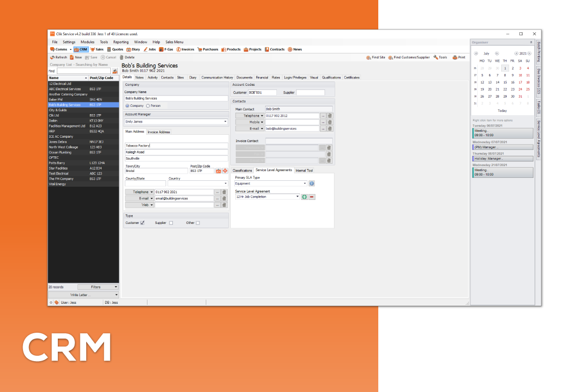This screenshot has height=392, width=588.
Task: Click the Find Customer/Supplier button
Action: [x=409, y=57]
